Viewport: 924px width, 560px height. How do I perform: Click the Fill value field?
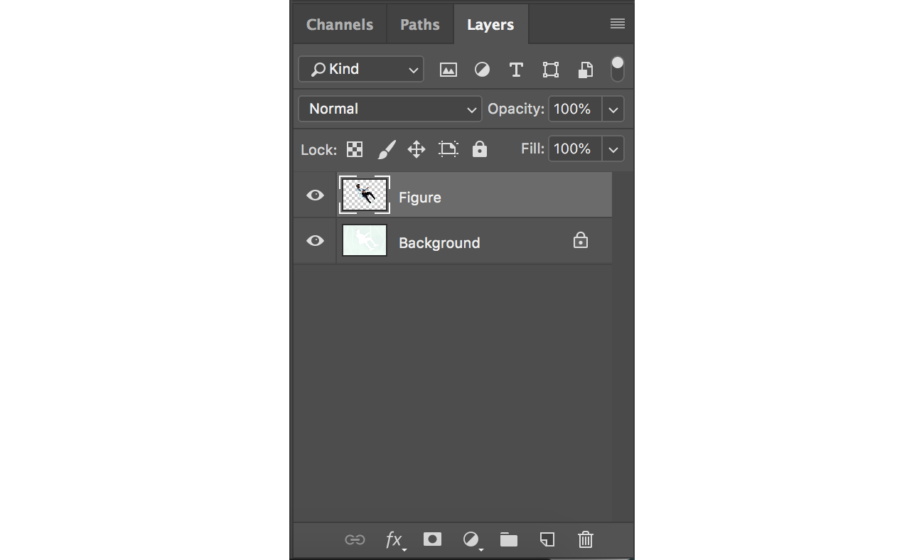pos(575,149)
